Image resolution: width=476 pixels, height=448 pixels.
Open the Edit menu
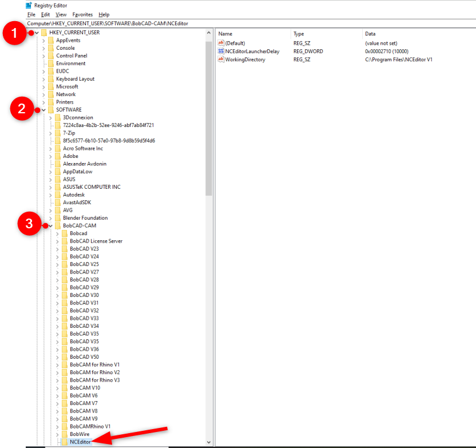[45, 14]
